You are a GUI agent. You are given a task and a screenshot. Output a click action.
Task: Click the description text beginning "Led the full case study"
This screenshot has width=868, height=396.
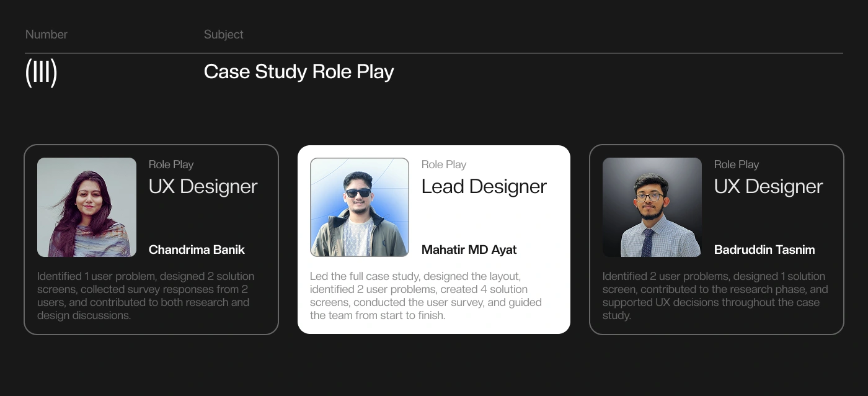point(426,295)
